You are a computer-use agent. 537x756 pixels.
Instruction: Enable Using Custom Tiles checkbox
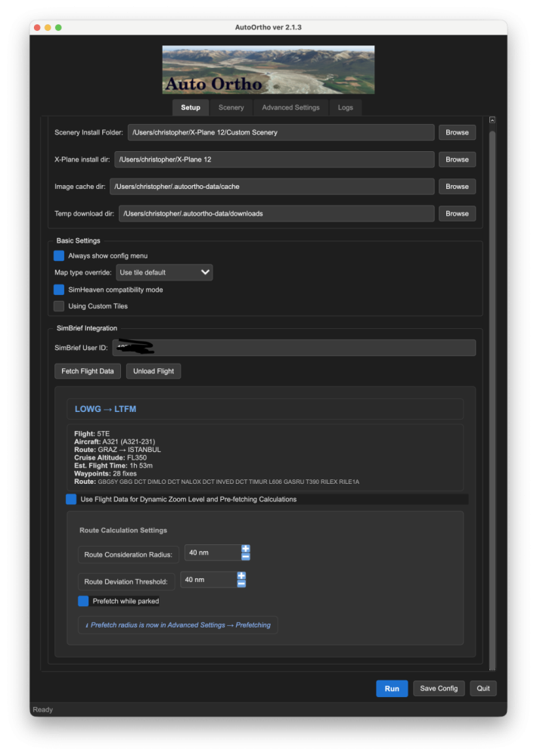[x=59, y=306]
